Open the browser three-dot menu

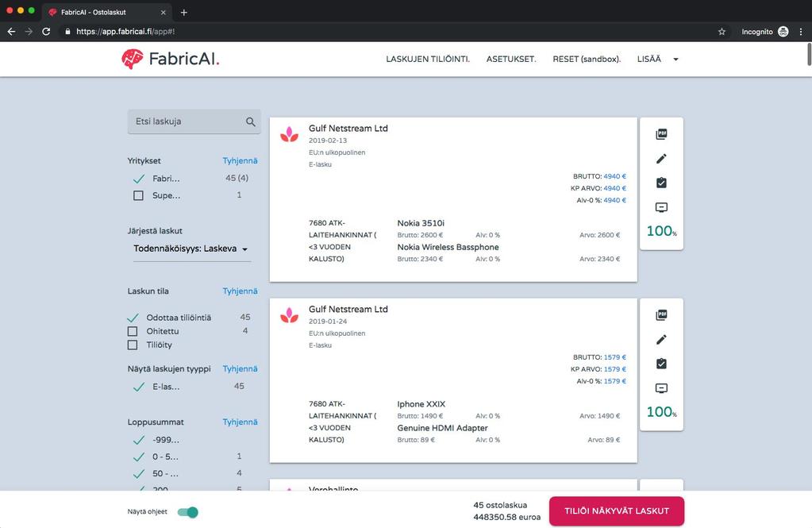(801, 32)
